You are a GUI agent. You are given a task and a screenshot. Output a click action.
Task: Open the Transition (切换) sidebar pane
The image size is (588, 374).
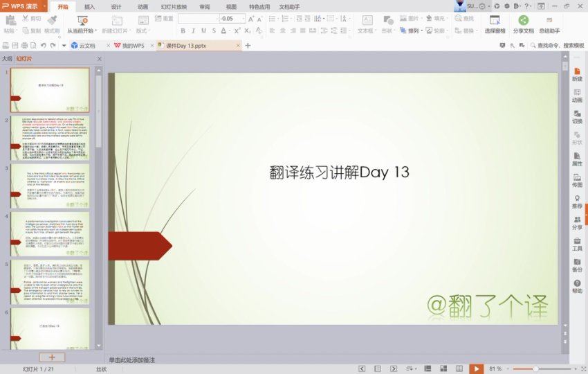click(577, 117)
